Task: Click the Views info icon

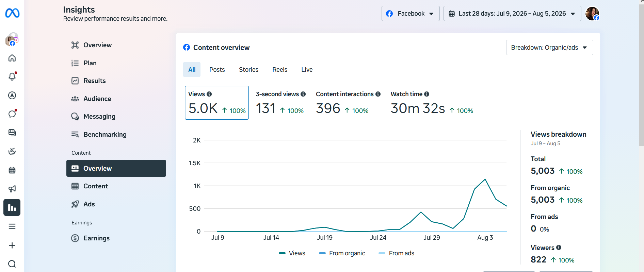Action: [209, 94]
